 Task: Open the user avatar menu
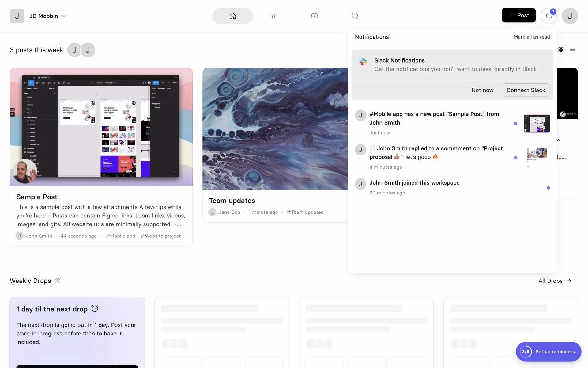coord(570,16)
